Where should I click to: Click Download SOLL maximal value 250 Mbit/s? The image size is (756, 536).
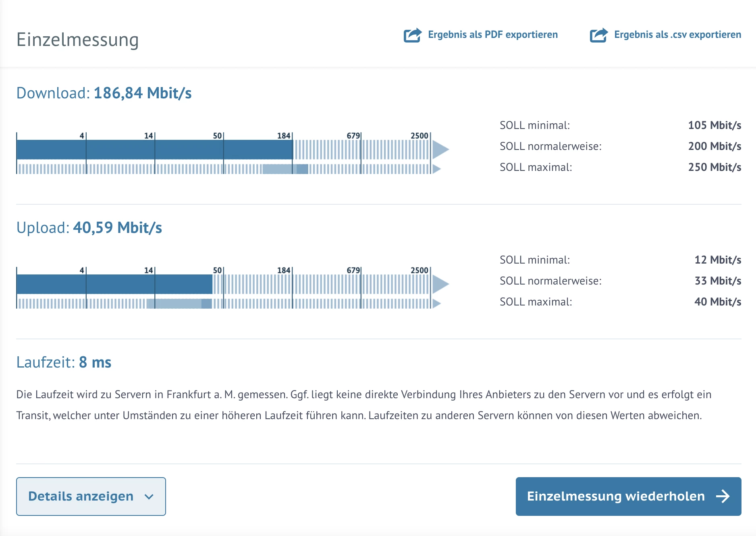pos(714,167)
